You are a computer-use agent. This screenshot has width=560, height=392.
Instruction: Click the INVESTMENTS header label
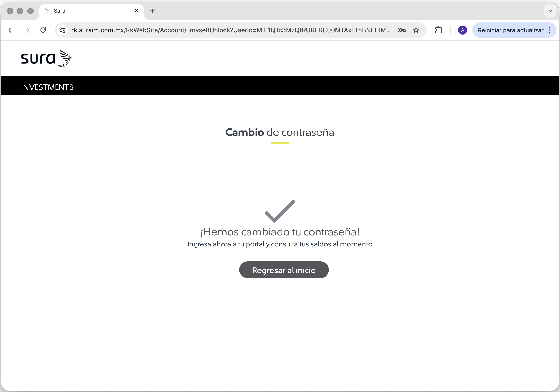[47, 87]
